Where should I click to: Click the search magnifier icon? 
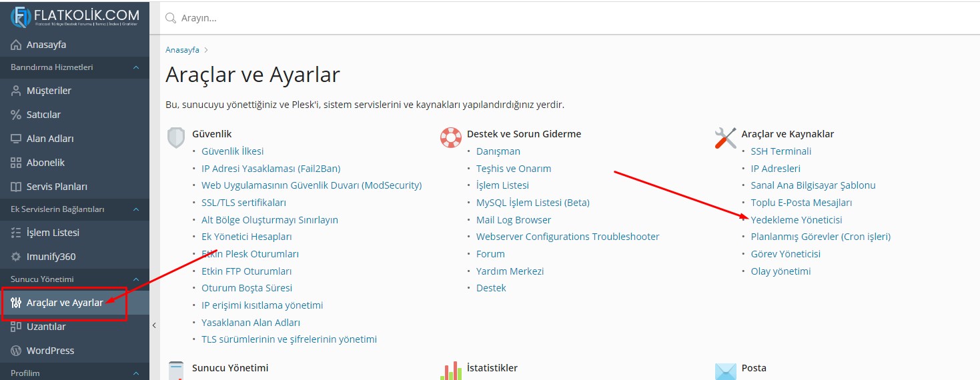(171, 18)
